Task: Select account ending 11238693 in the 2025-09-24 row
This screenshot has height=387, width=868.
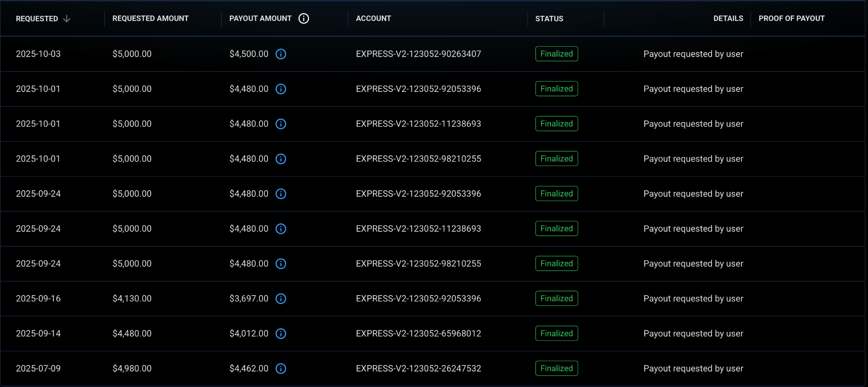Action: point(419,229)
